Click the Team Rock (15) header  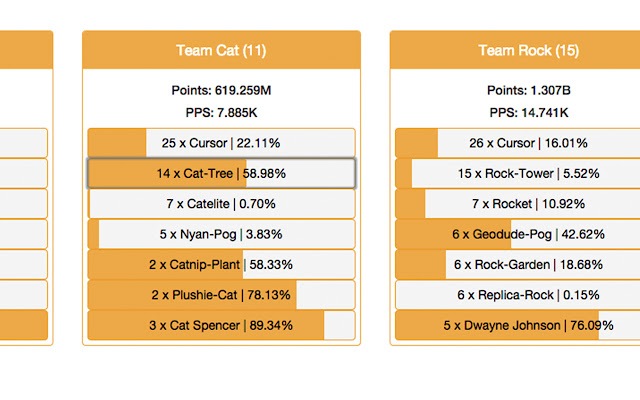pyautogui.click(x=515, y=50)
